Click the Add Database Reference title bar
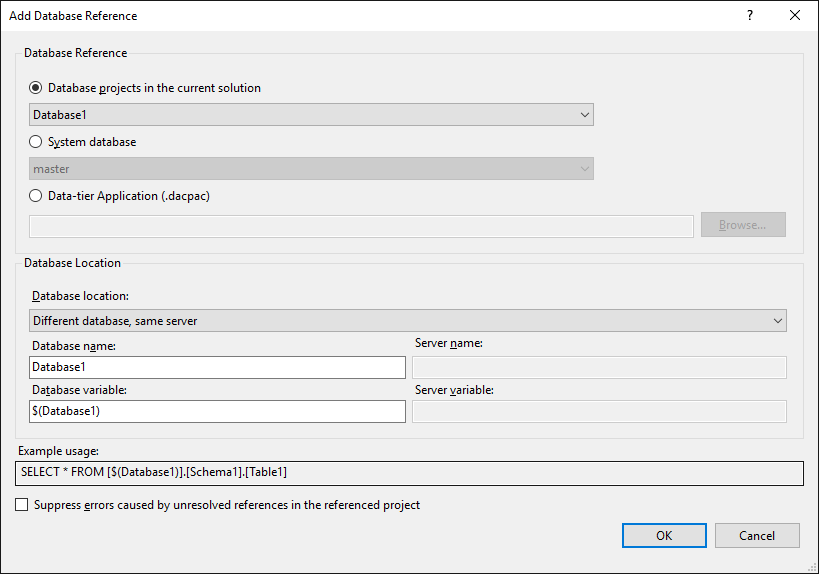The width and height of the screenshot is (819, 574). point(300,16)
